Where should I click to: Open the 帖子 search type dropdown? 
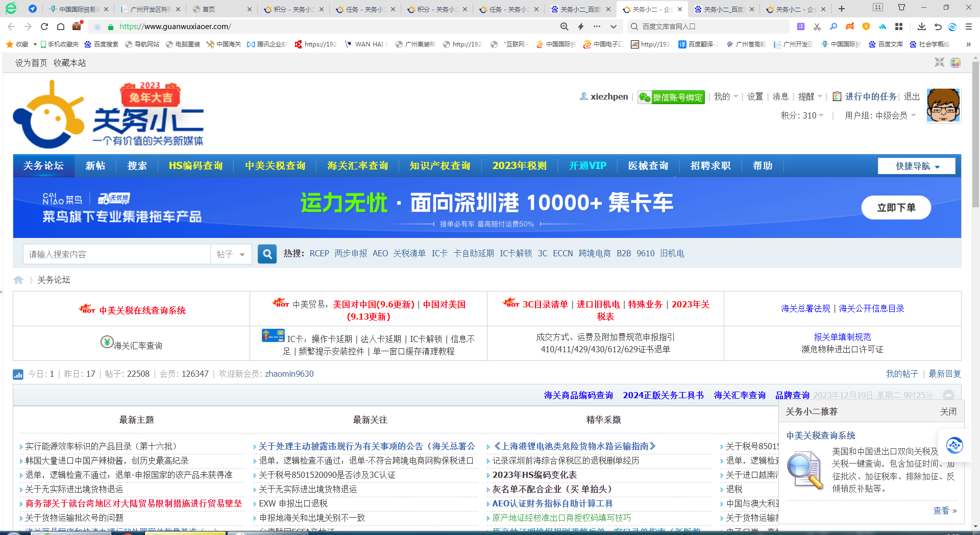pyautogui.click(x=231, y=254)
